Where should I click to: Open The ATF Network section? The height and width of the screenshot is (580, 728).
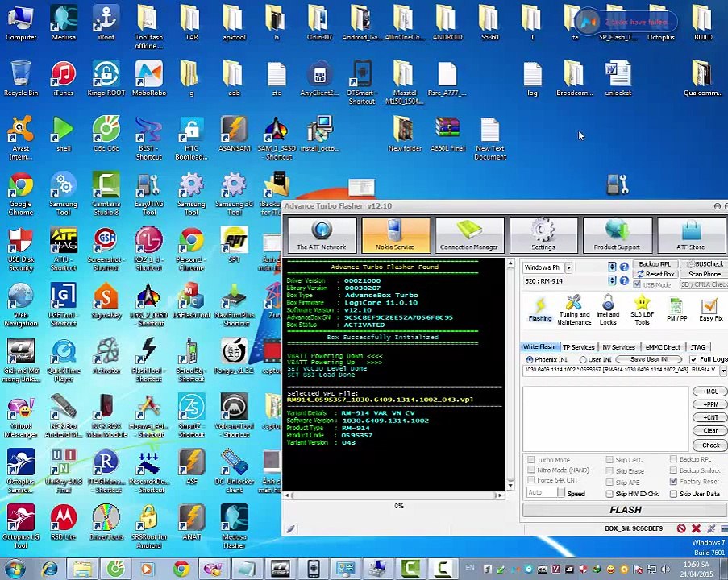(x=322, y=234)
